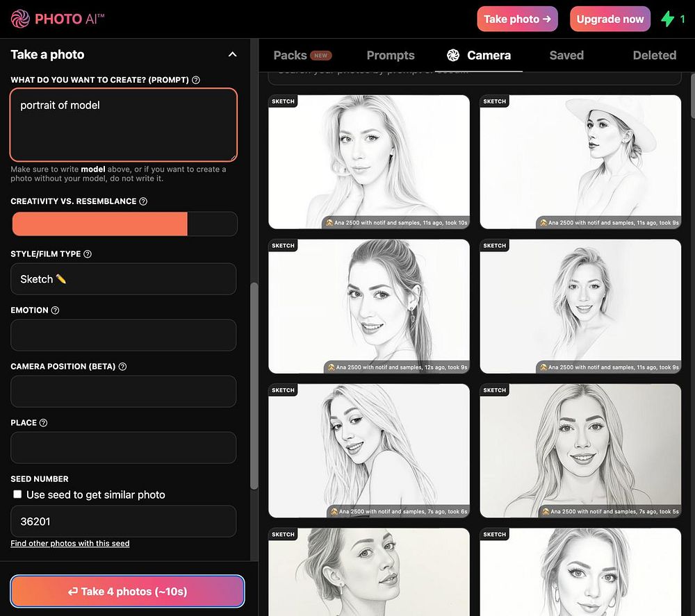Open the Deleted tab
Screen dimensions: 695x616
pos(654,56)
